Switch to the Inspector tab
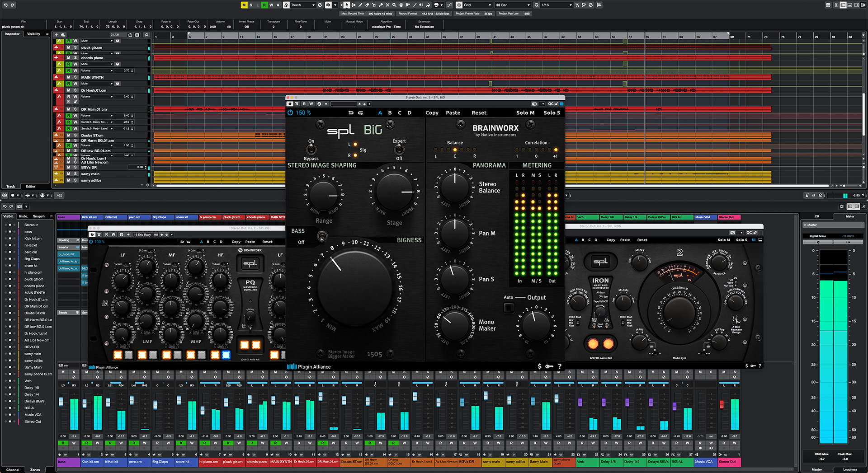Viewport: 868px width, 473px height. pos(12,34)
